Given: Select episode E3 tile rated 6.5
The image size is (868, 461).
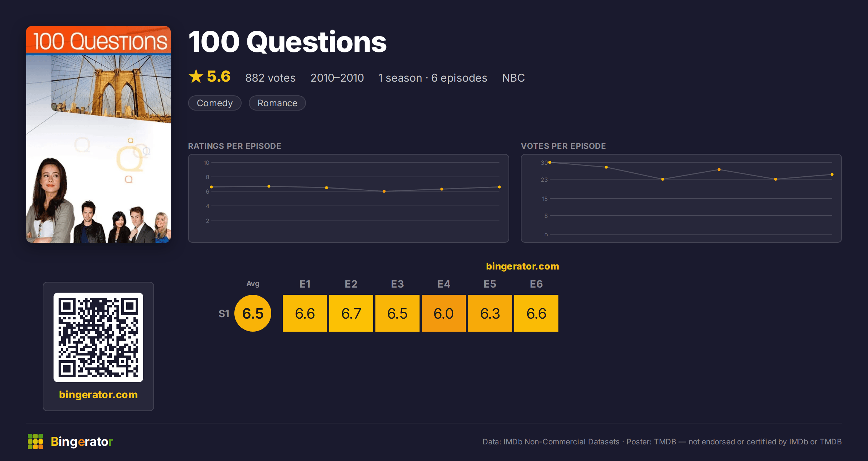Looking at the screenshot, I should pos(397,313).
